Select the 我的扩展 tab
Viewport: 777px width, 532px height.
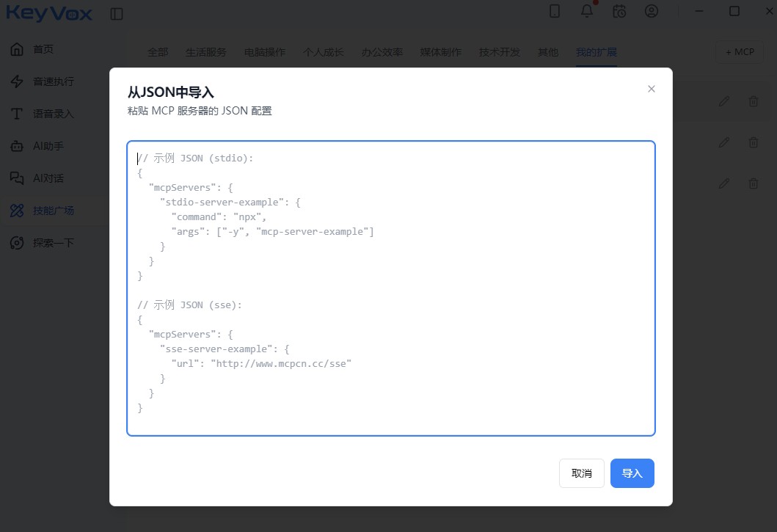coord(597,52)
